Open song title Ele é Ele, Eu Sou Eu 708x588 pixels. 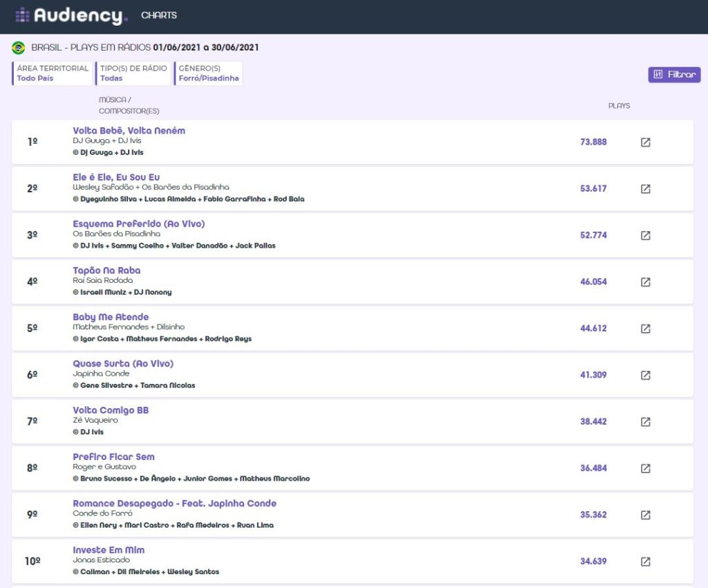116,177
